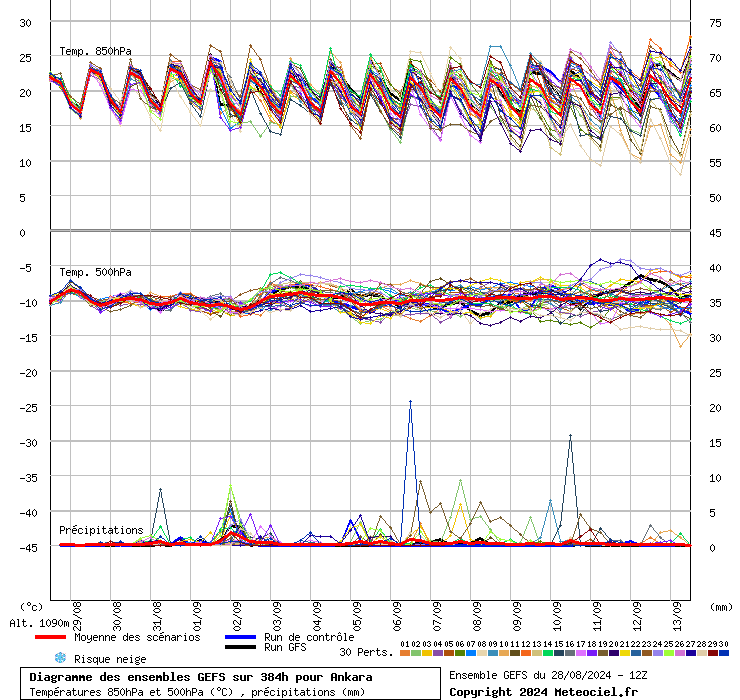Viewport: 740px width, 700px height.
Task: Click the 75 precipitation axis value
Action: click(x=715, y=23)
